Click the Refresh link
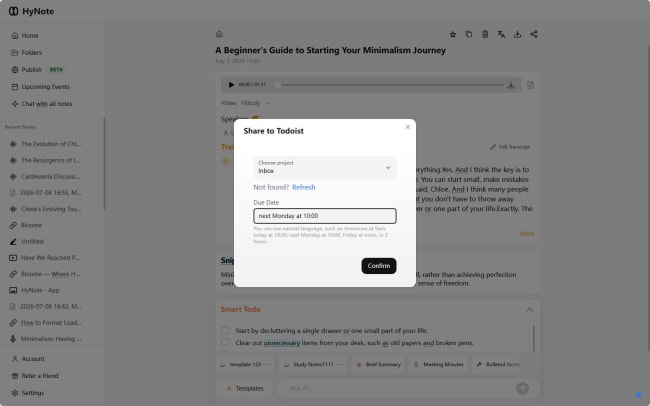The height and width of the screenshot is (406, 650). [303, 187]
